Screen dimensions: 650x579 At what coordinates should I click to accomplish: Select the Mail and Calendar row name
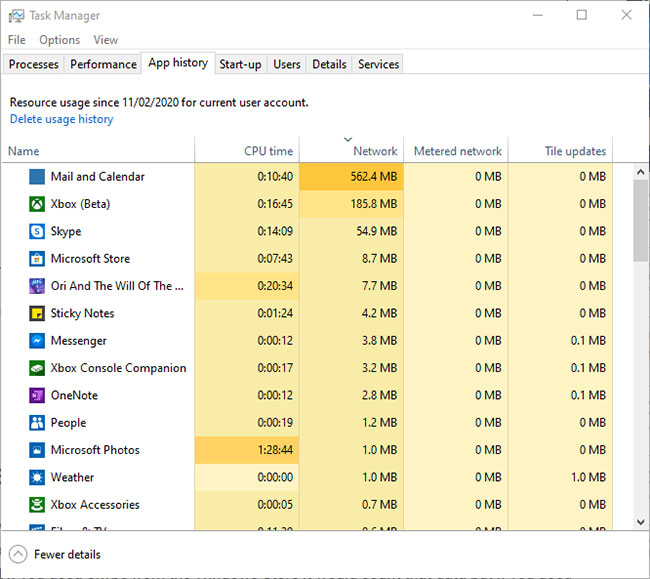[97, 177]
